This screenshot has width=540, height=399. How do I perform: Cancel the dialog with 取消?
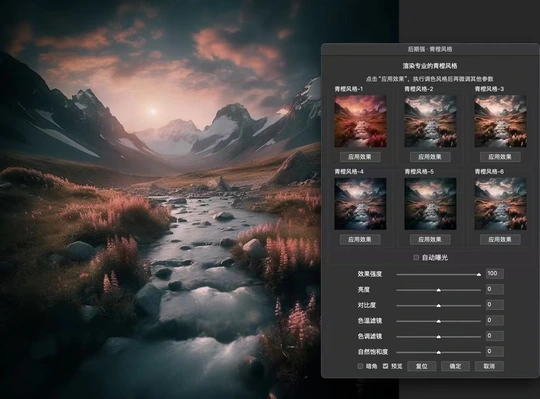[x=489, y=366]
